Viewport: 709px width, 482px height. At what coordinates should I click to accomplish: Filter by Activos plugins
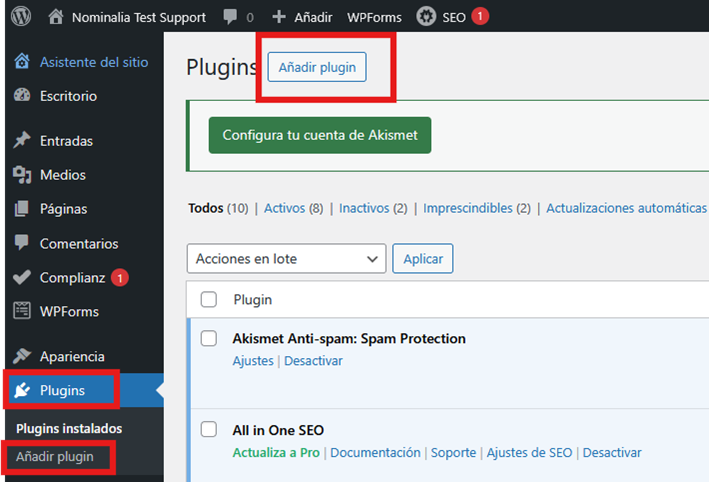(284, 208)
